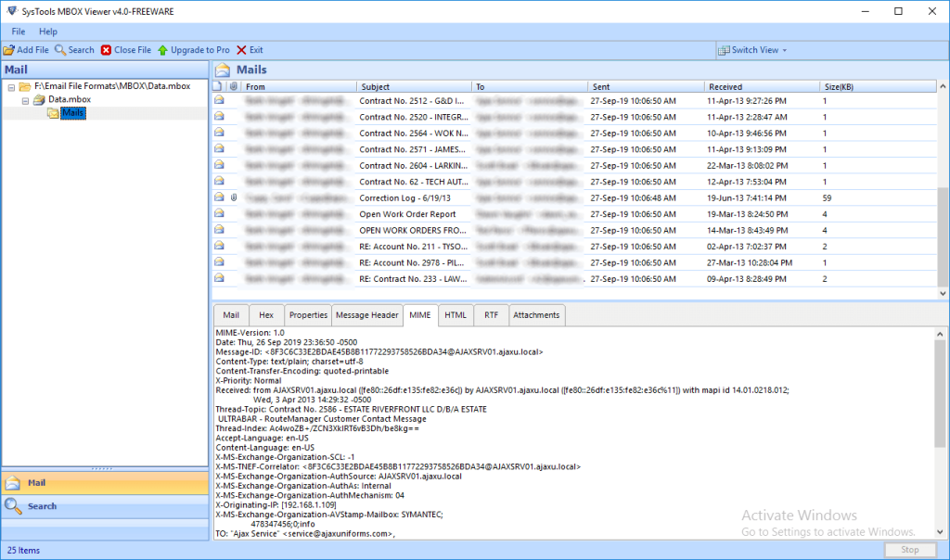Open the Switch View dropdown

[753, 50]
